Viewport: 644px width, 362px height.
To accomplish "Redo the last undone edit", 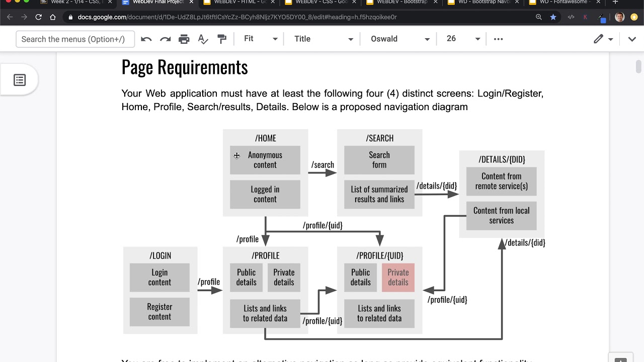I will 165,39.
